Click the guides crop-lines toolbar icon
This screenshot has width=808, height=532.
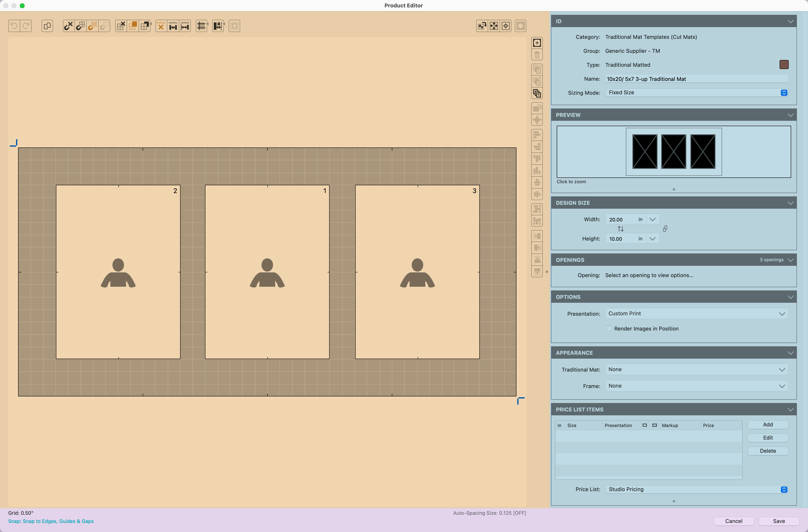point(202,26)
